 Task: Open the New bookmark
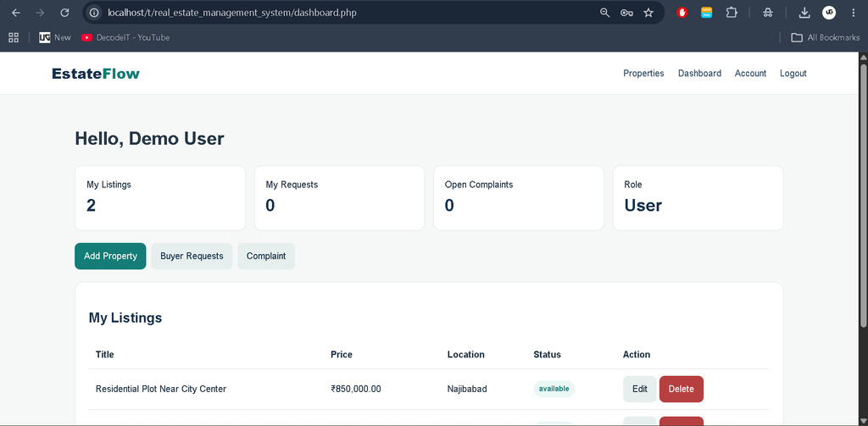point(55,37)
